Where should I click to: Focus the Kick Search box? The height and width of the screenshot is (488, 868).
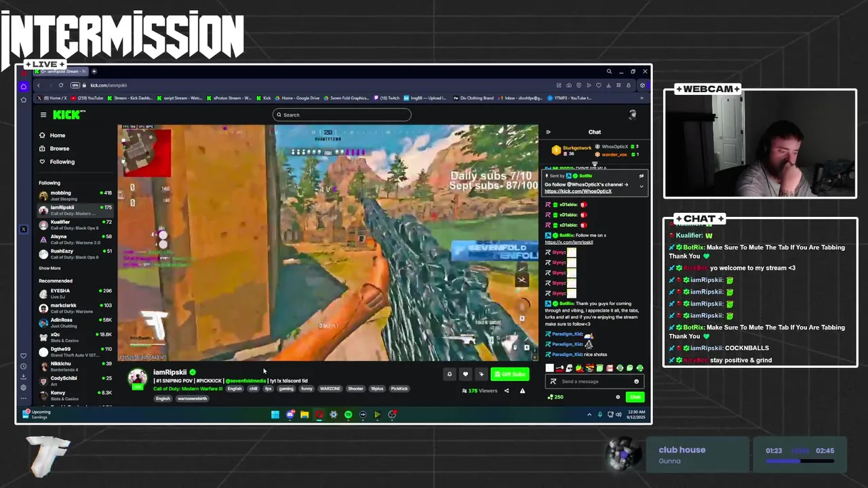342,115
